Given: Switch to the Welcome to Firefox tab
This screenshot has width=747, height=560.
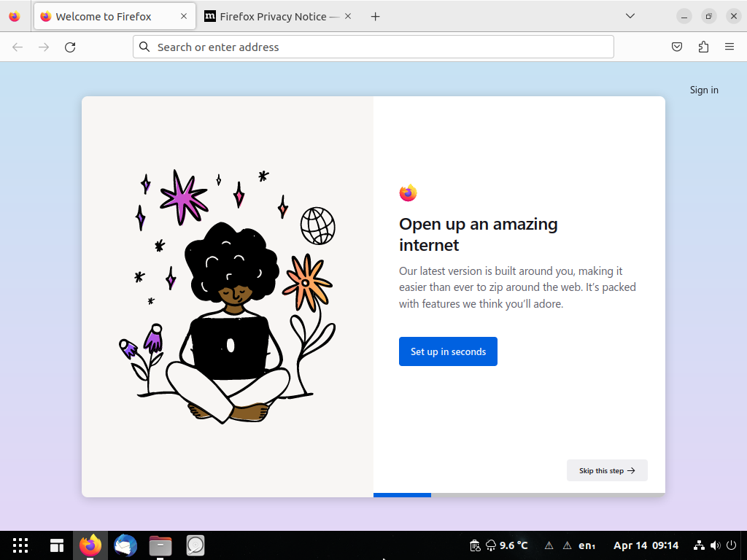Looking at the screenshot, I should [115, 16].
